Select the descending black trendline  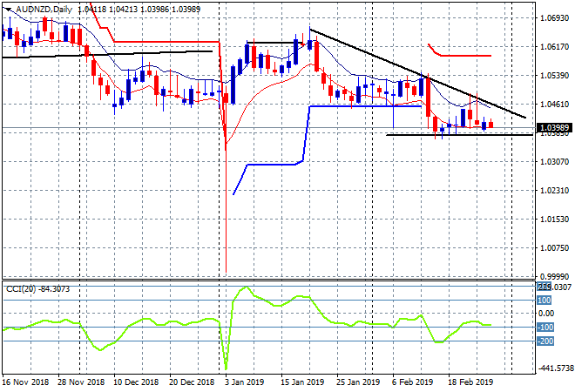[417, 73]
